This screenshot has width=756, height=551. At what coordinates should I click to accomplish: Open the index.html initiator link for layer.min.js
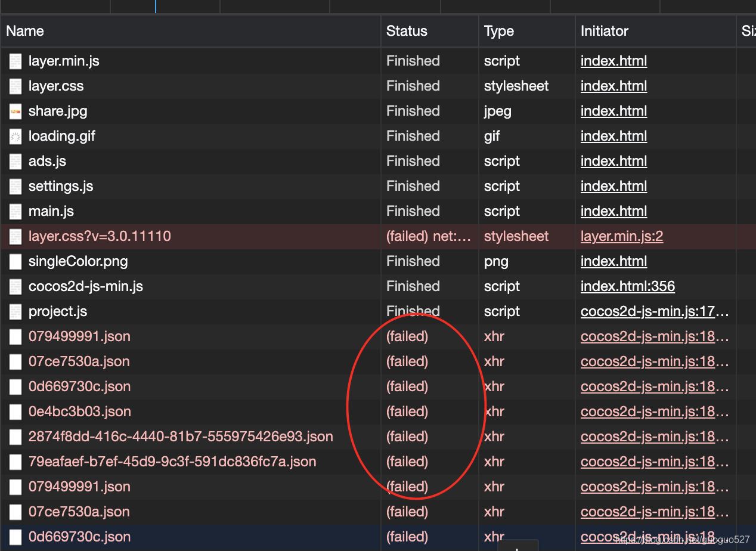point(614,61)
